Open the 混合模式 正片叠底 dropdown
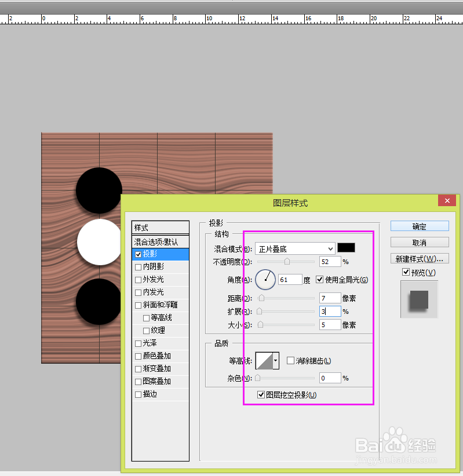 point(295,249)
